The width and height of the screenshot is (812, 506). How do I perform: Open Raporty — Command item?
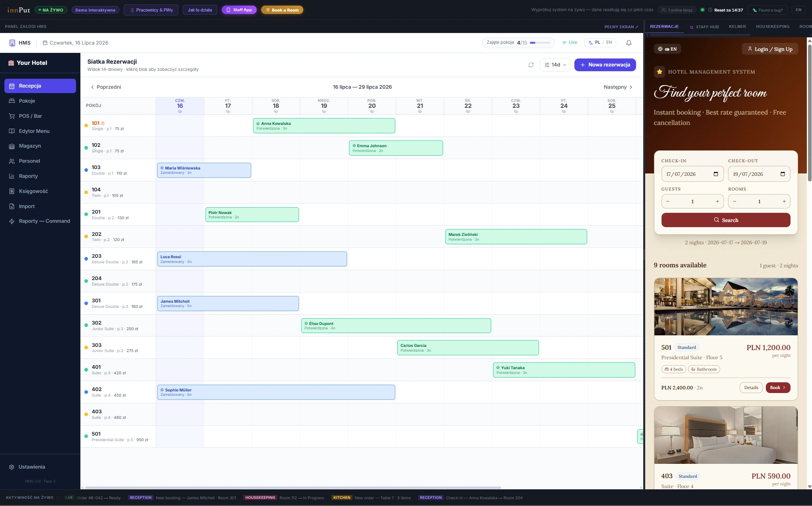[40, 221]
